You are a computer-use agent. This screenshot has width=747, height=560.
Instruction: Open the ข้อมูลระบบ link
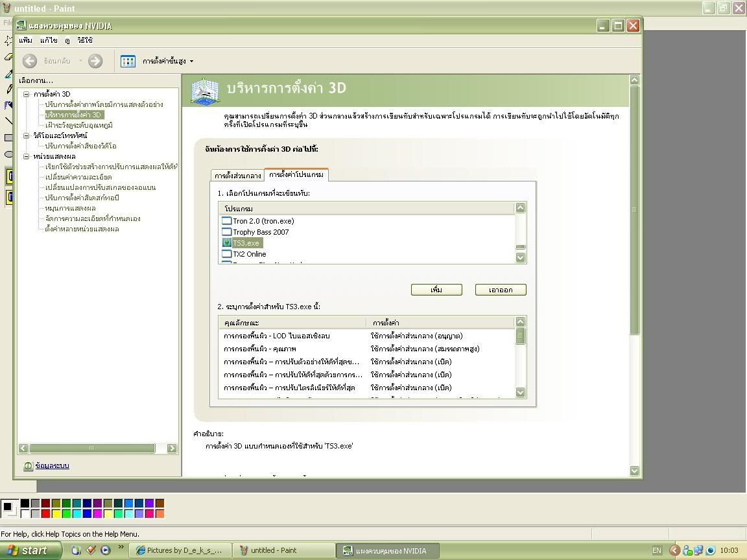(x=52, y=466)
